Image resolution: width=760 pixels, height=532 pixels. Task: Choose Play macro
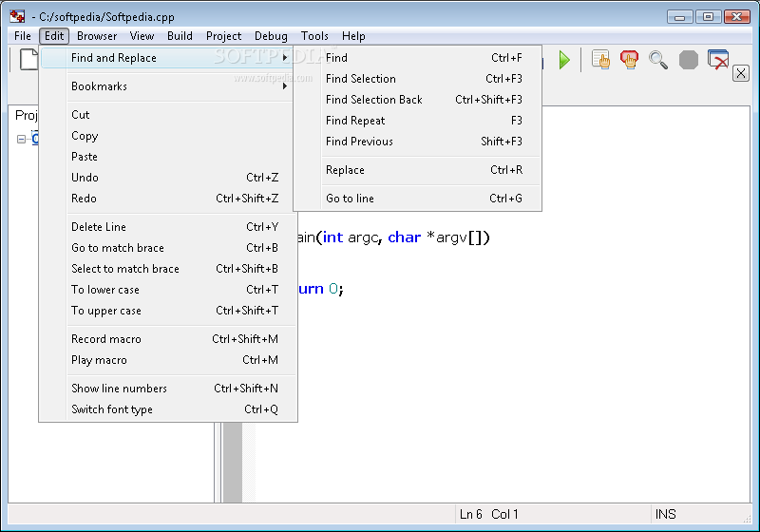[x=167, y=359]
